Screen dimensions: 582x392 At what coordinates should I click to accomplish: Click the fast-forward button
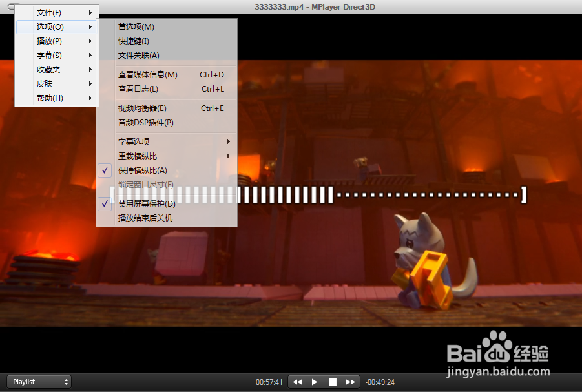350,382
